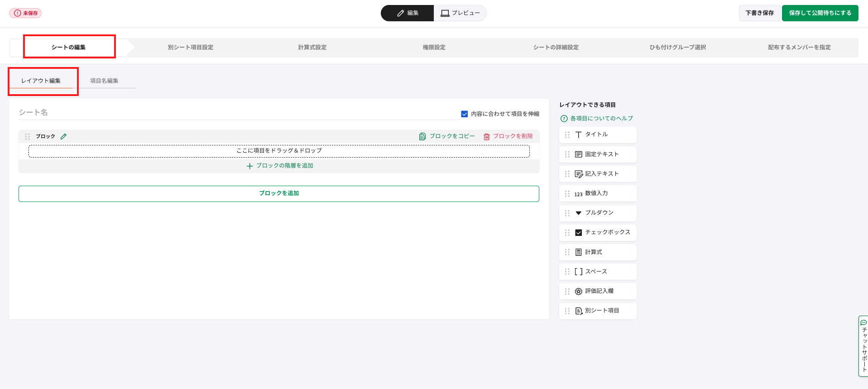
Task: Click 保存して公開待ちにする button
Action: (820, 13)
